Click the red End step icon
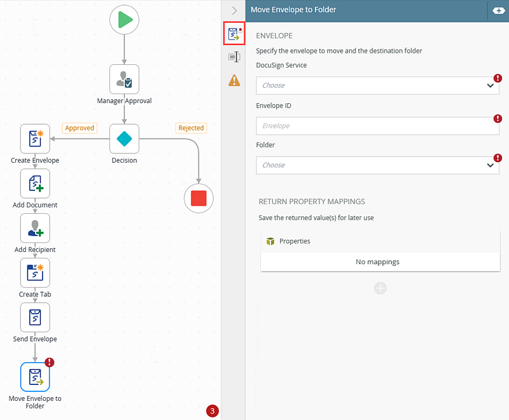The width and height of the screenshot is (509, 420). (199, 198)
